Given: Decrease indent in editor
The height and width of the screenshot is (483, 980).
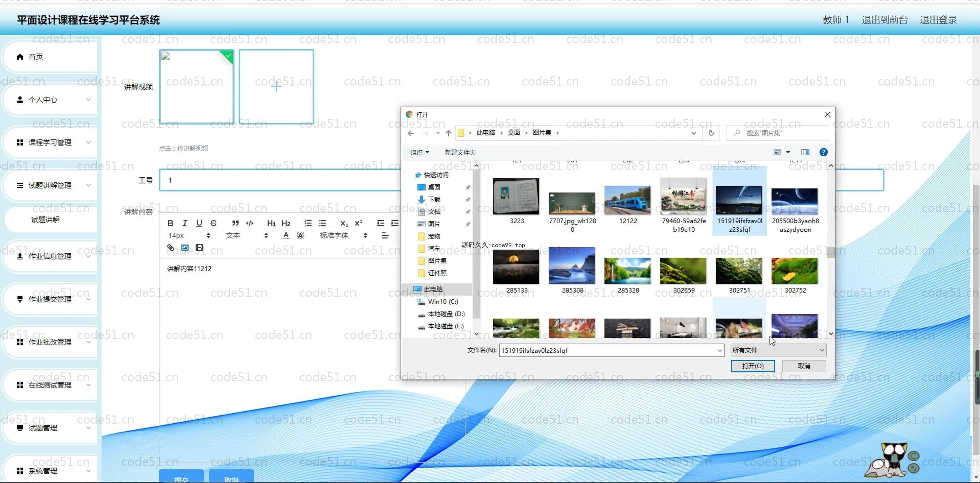Looking at the screenshot, I should click(x=380, y=223).
